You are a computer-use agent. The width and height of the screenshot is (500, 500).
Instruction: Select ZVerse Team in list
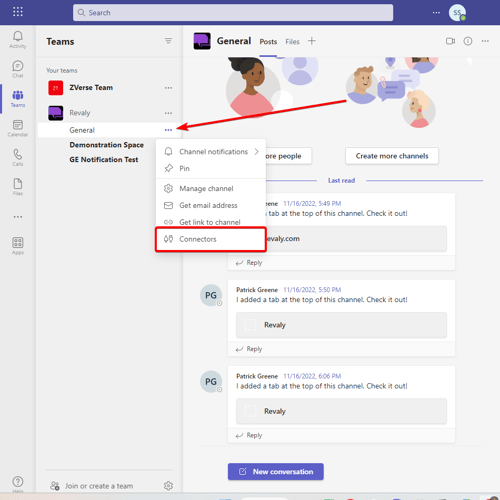pyautogui.click(x=91, y=88)
